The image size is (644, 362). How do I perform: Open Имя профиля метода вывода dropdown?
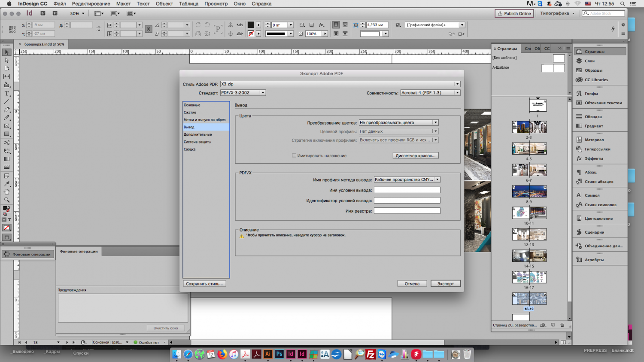tap(407, 179)
